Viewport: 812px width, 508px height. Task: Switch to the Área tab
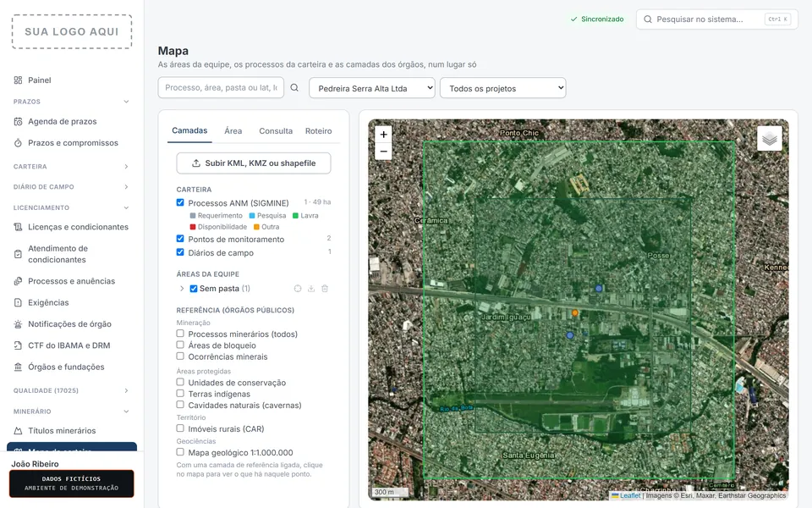[x=233, y=131]
